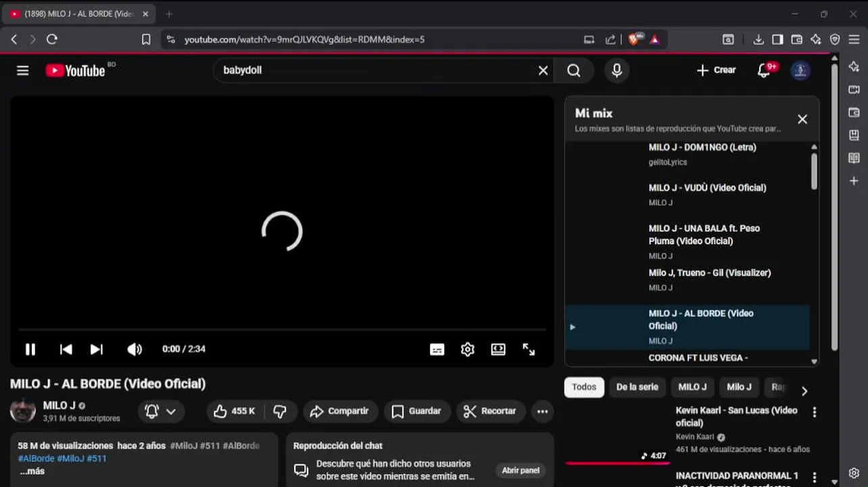Viewport: 868px width, 487px height.
Task: Open INACTIVIDAD PARANORMAL video options menu
Action: click(x=815, y=478)
